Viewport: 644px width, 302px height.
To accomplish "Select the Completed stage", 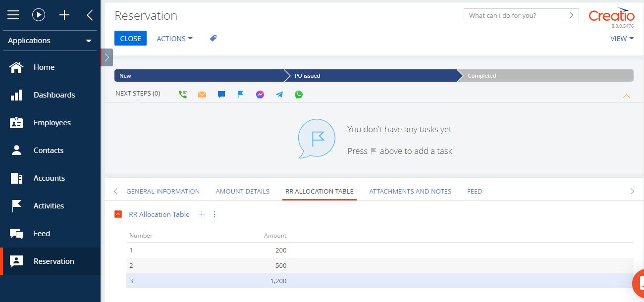I will pyautogui.click(x=545, y=76).
